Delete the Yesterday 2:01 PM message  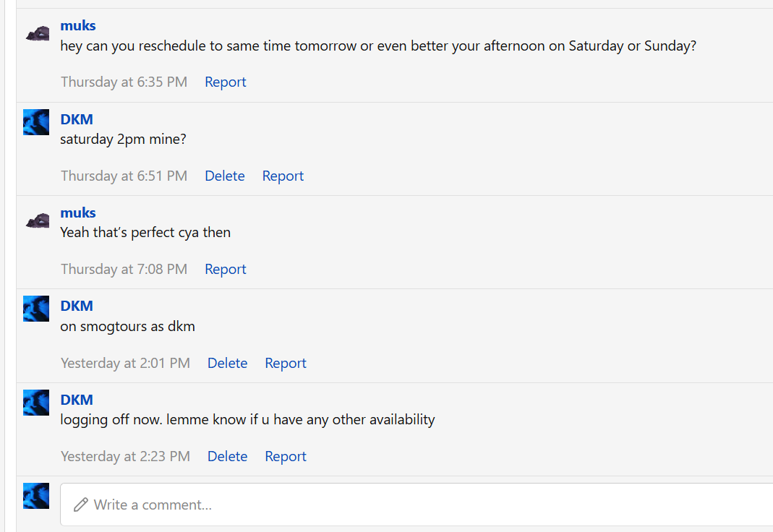coord(227,363)
